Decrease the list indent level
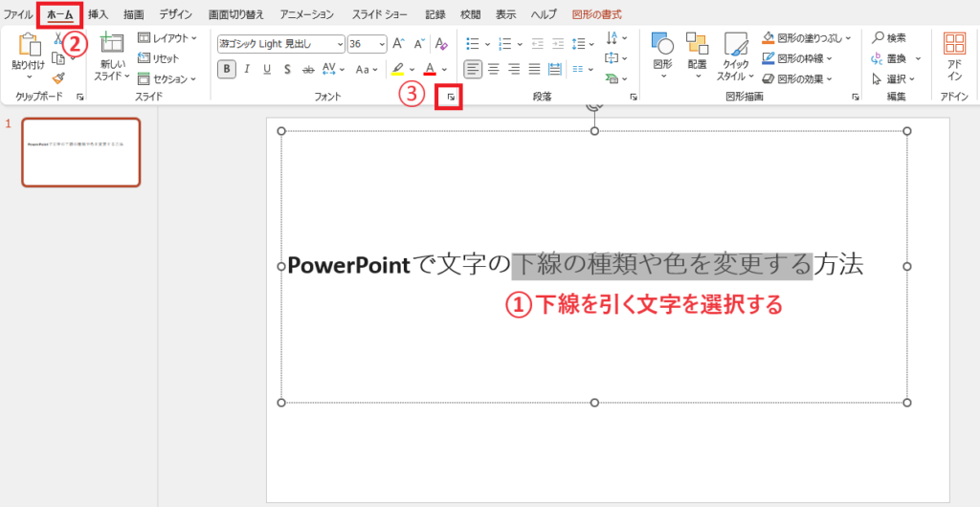Viewport: 980px width, 507px height. pos(537,44)
